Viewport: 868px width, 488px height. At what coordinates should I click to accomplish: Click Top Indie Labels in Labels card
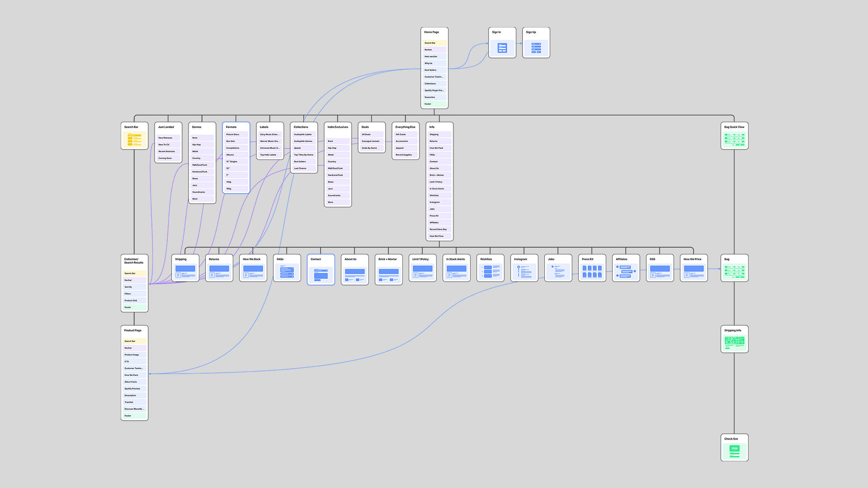click(270, 155)
